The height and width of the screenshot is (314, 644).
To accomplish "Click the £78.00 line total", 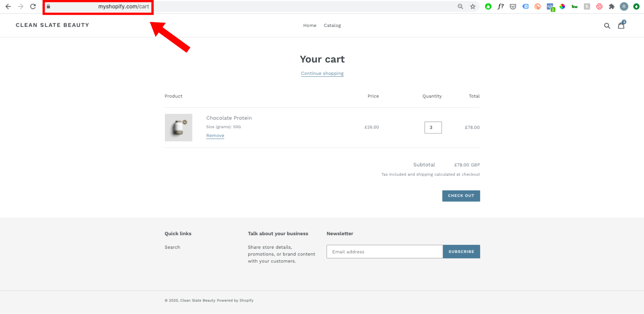I will tap(472, 127).
